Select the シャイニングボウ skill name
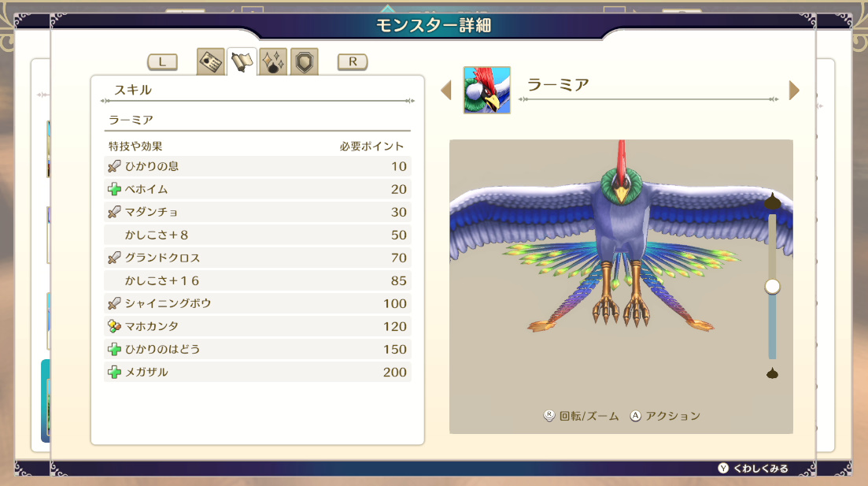The height and width of the screenshot is (486, 868). point(168,303)
